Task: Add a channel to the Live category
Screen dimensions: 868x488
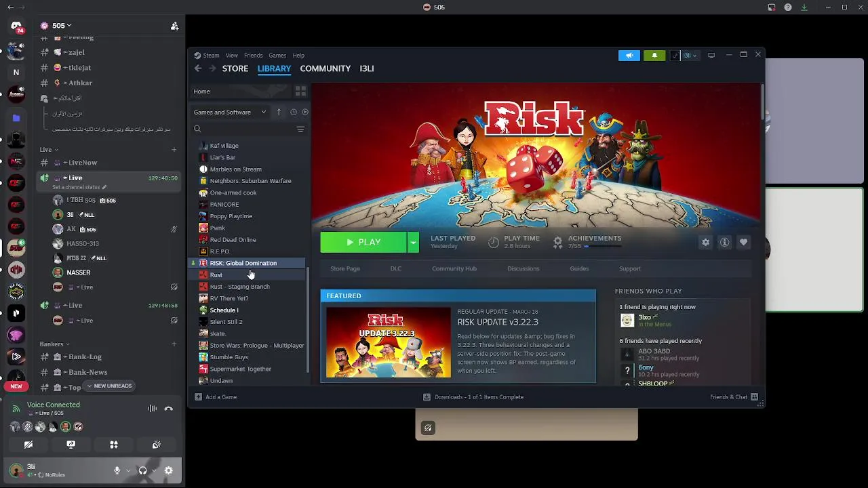Action: [x=174, y=149]
